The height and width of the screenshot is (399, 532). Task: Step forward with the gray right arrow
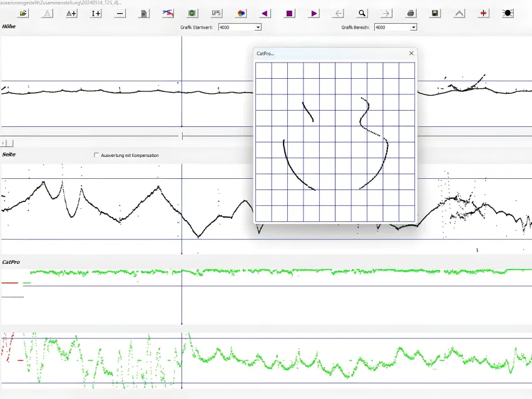[x=386, y=14]
